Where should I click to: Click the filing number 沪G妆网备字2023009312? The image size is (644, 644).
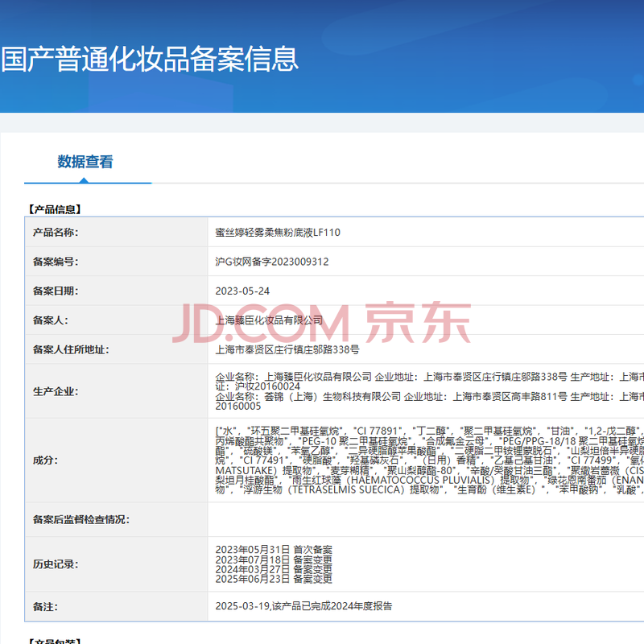pos(272,262)
